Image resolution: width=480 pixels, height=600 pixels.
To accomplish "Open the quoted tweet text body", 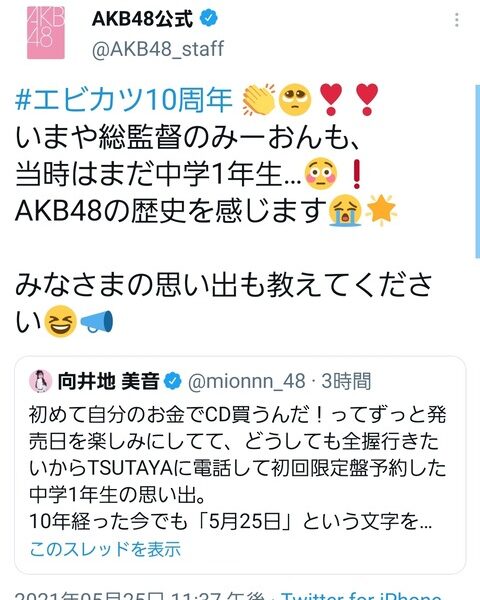I will [238, 468].
